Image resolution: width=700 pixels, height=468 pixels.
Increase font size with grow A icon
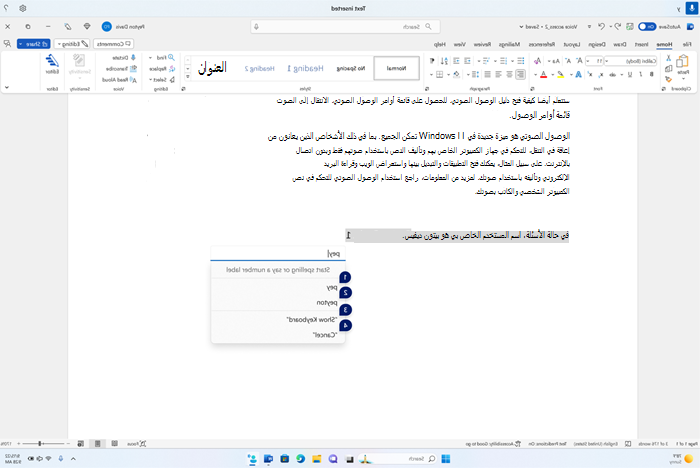coord(579,61)
